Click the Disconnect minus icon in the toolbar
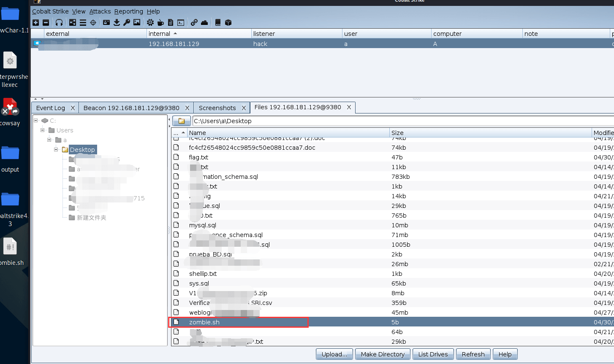This screenshot has width=614, height=364. pyautogui.click(x=46, y=22)
